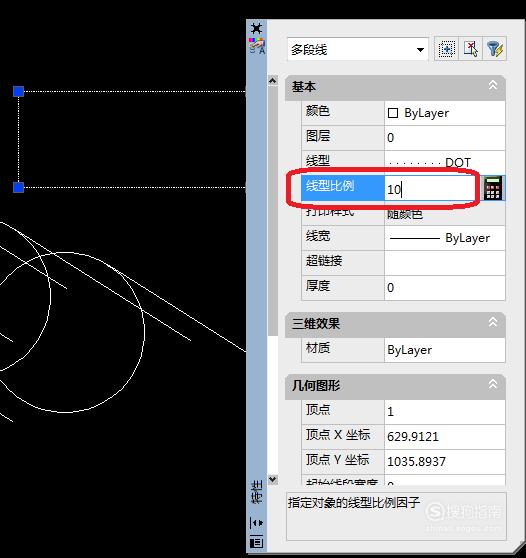
Task: Click the upper blue grip of the polyline
Action: [19, 91]
